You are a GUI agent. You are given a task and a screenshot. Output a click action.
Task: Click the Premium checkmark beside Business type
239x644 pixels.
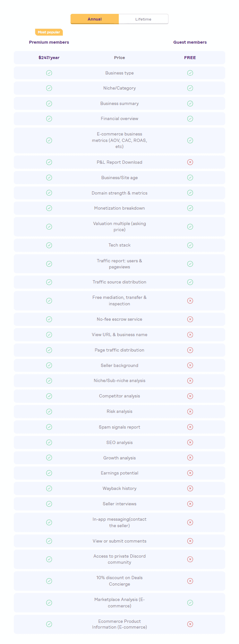pos(49,73)
